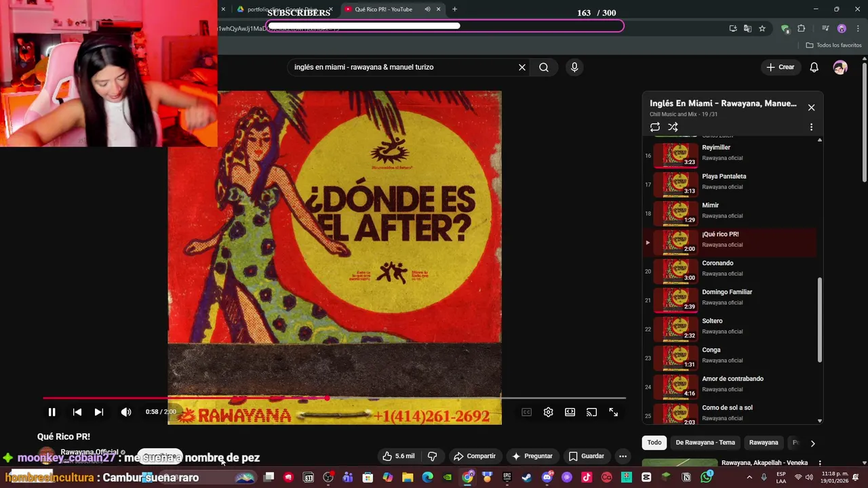Screen dimensions: 868x488
Task: Focus the YouTube search input field
Action: click(403, 67)
